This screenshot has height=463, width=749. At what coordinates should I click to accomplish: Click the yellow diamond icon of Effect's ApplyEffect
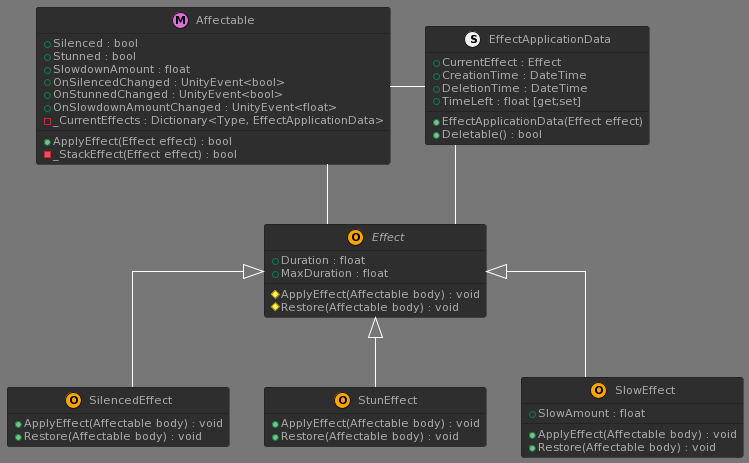pyautogui.click(x=275, y=294)
